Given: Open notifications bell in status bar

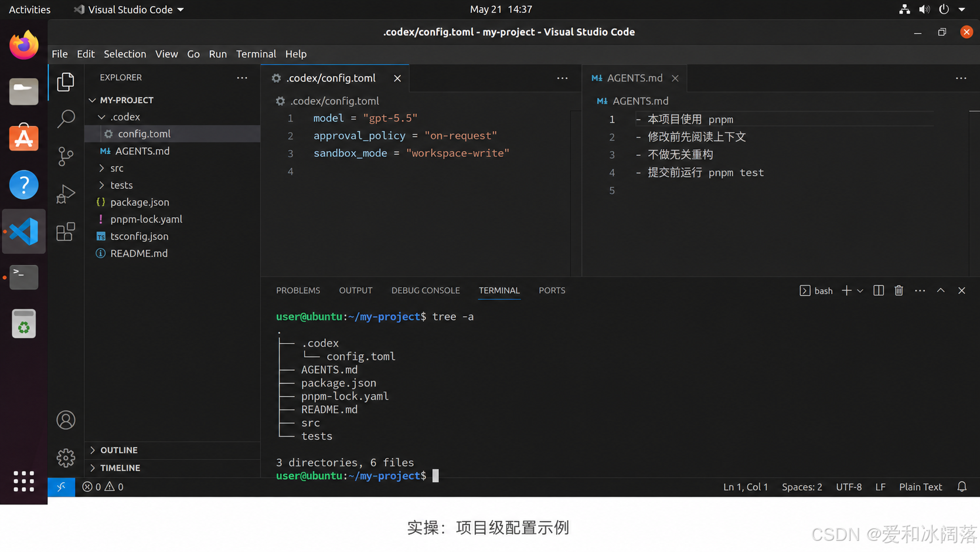Looking at the screenshot, I should 962,487.
